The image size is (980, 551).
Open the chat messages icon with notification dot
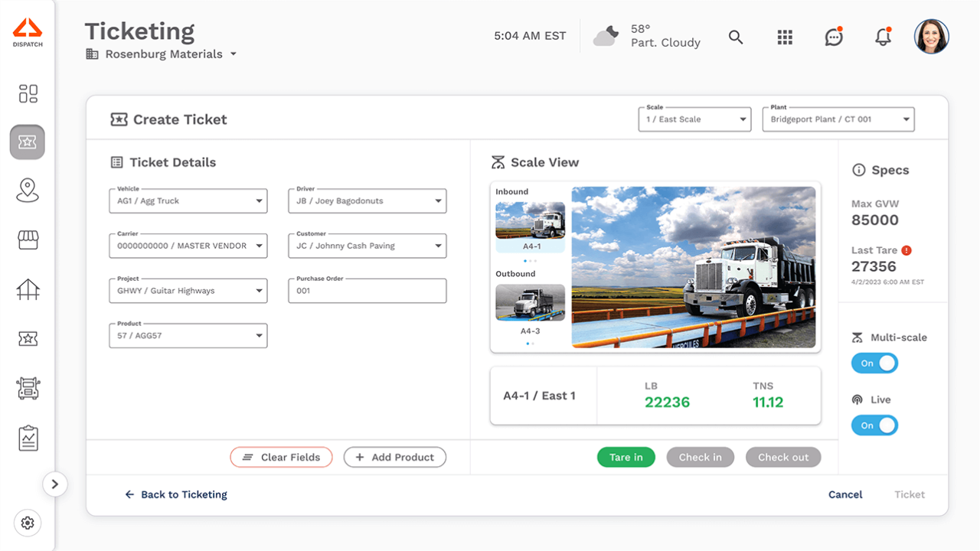(834, 36)
